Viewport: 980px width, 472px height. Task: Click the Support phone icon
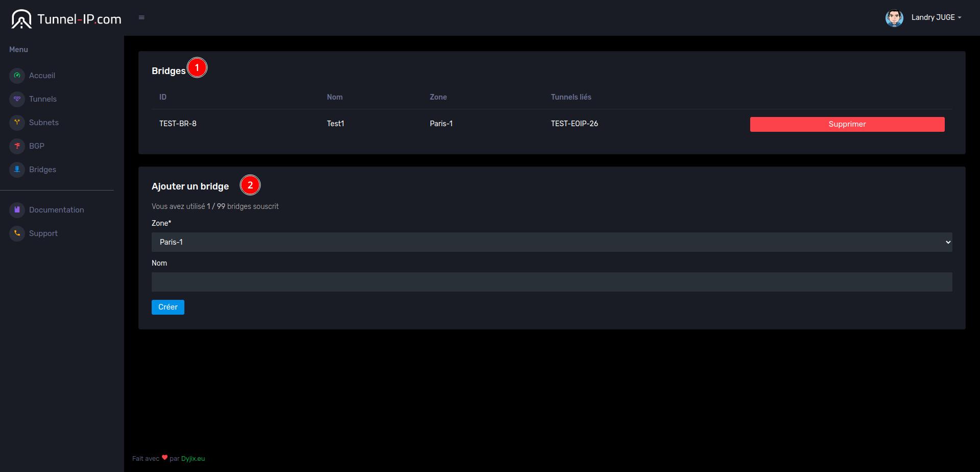[x=17, y=233]
